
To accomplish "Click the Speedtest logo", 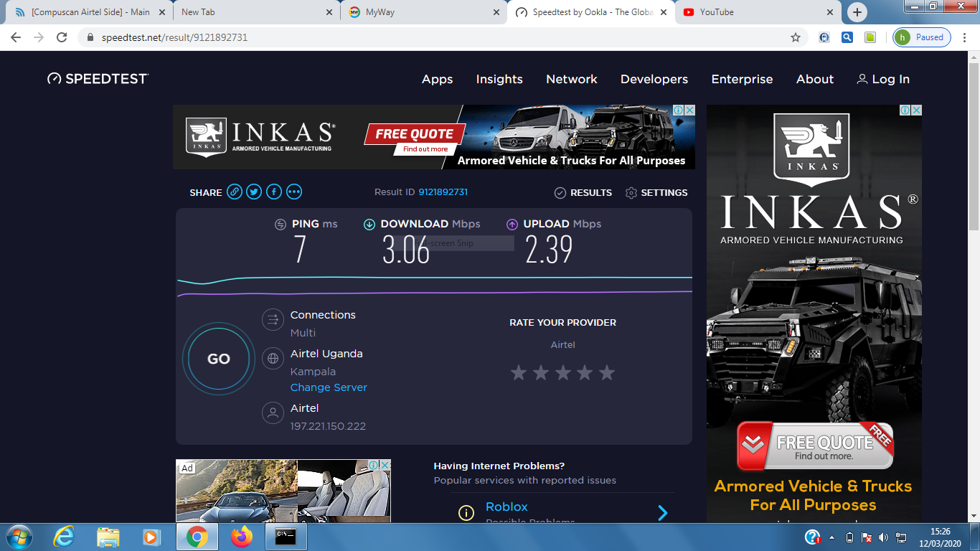I will (98, 79).
